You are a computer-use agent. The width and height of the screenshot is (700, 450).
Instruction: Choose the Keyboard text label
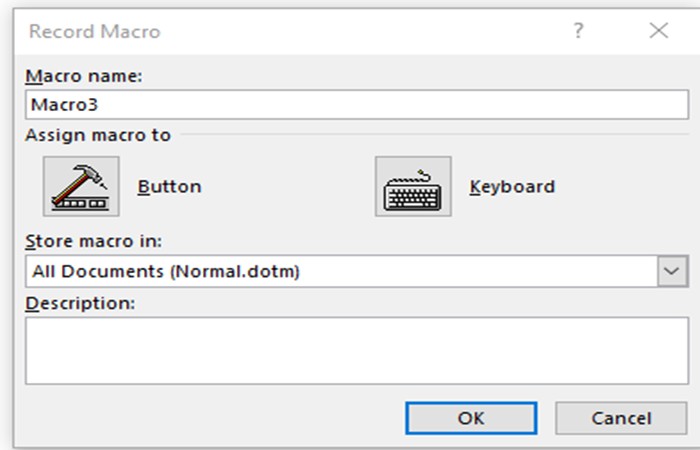pos(512,186)
